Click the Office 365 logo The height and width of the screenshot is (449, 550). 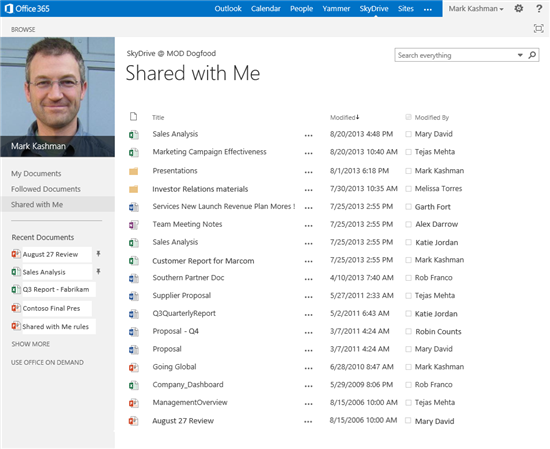click(27, 8)
